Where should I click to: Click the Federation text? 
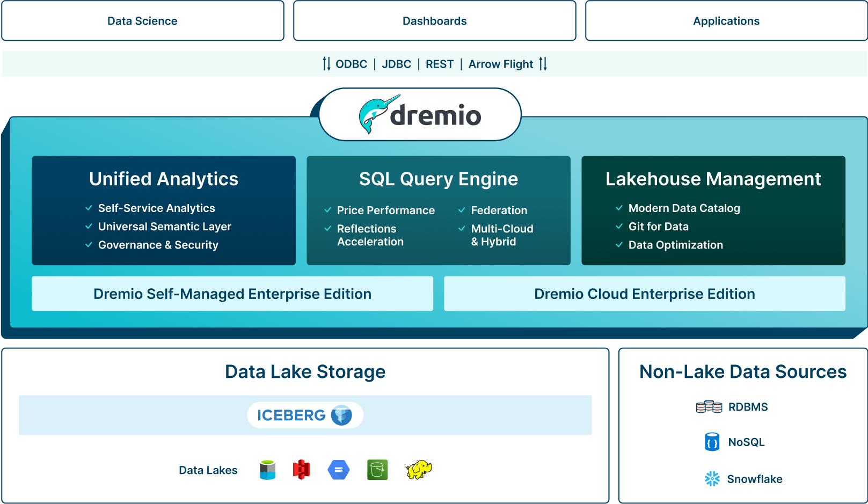click(499, 210)
